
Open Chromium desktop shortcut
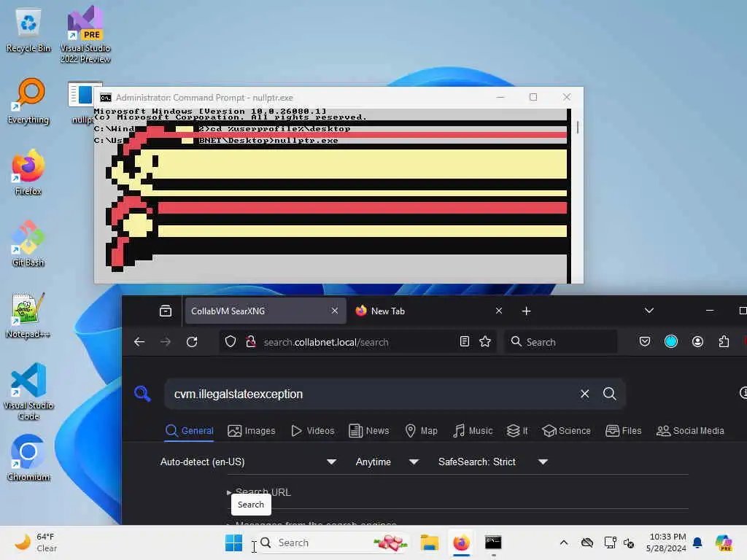click(x=28, y=458)
